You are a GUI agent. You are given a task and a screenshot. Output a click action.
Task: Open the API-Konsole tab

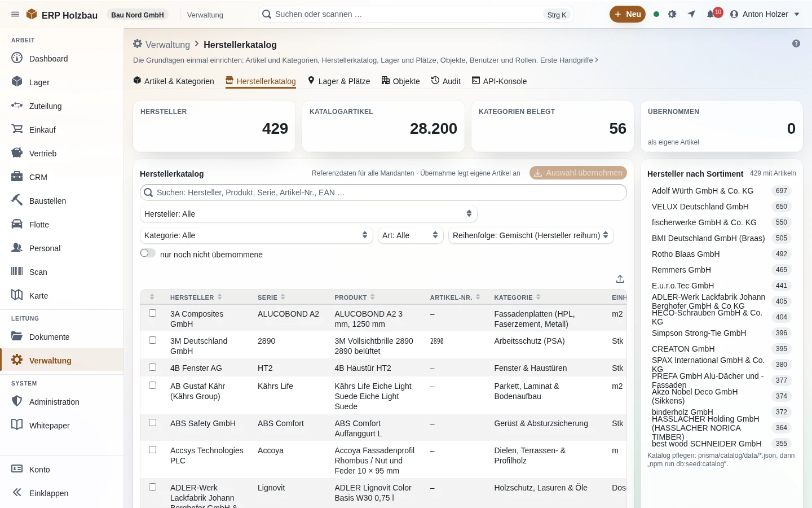(499, 81)
